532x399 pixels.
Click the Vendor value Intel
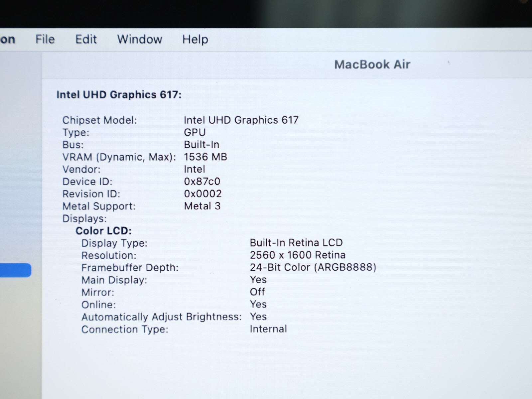tap(195, 169)
